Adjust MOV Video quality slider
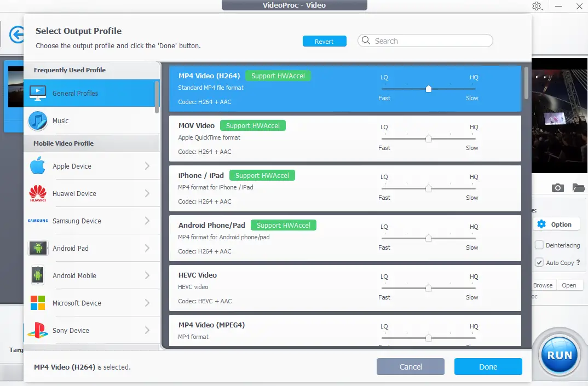The image size is (588, 386). point(429,139)
